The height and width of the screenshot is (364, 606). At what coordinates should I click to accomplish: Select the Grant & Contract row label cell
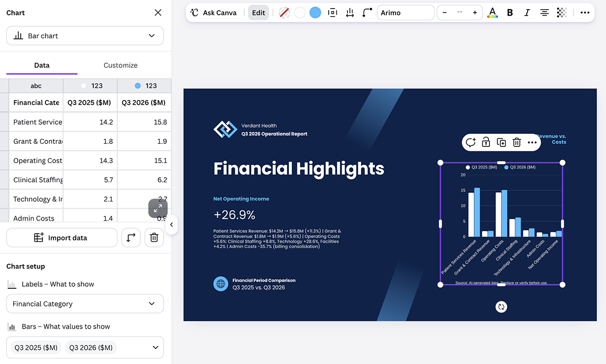(36, 141)
